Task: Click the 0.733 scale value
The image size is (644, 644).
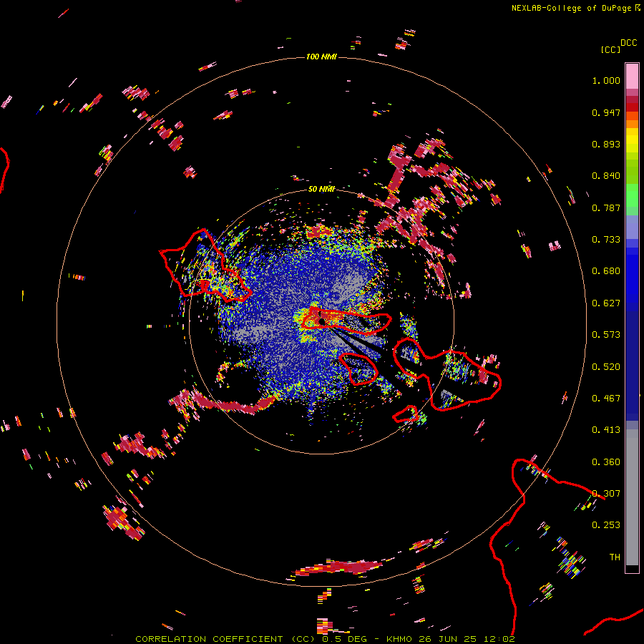Action: (x=606, y=240)
